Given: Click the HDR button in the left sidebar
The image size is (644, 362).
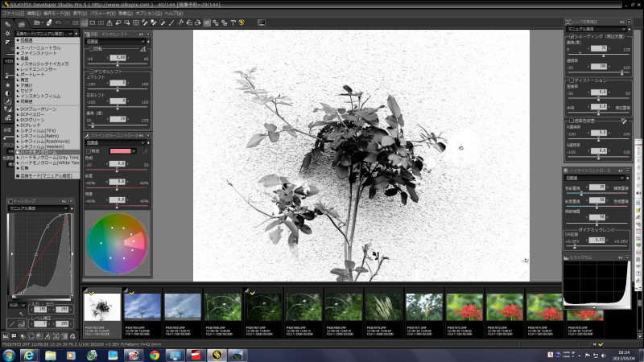Looking at the screenshot, I should pos(8,61).
